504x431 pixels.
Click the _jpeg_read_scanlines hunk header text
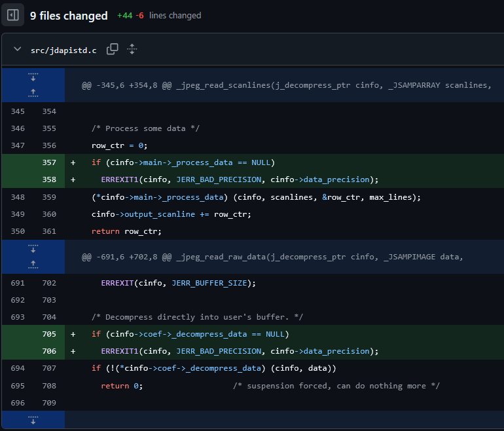click(x=286, y=85)
